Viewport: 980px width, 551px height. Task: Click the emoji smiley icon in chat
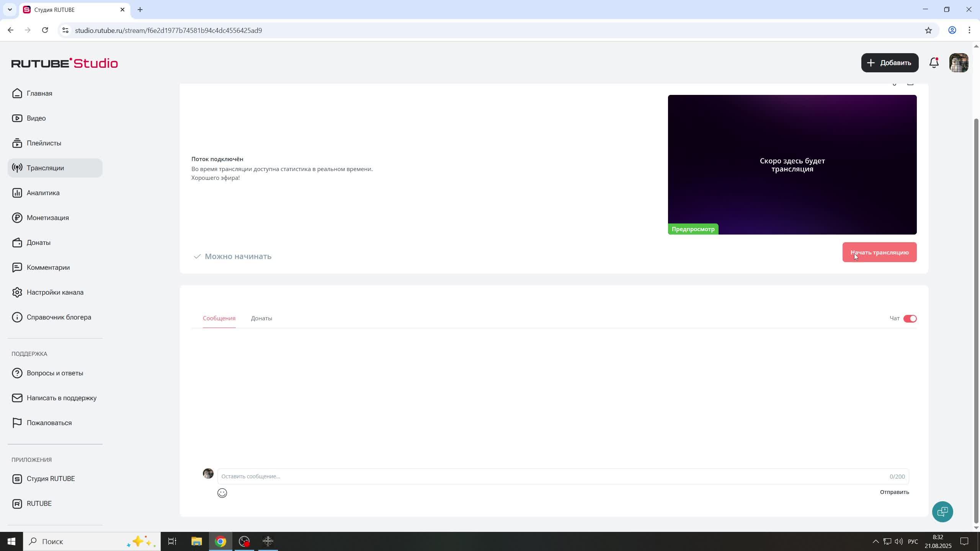tap(222, 493)
